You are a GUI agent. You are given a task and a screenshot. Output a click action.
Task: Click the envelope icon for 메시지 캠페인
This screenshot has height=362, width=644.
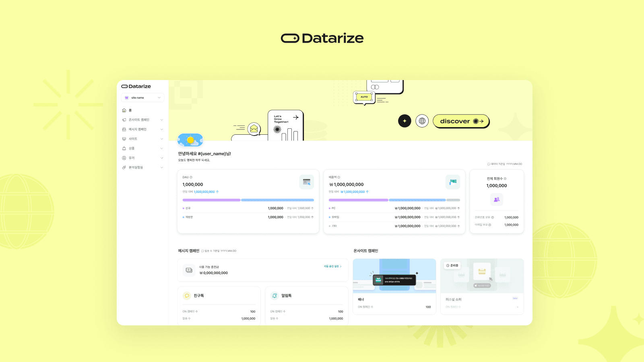[124, 129]
